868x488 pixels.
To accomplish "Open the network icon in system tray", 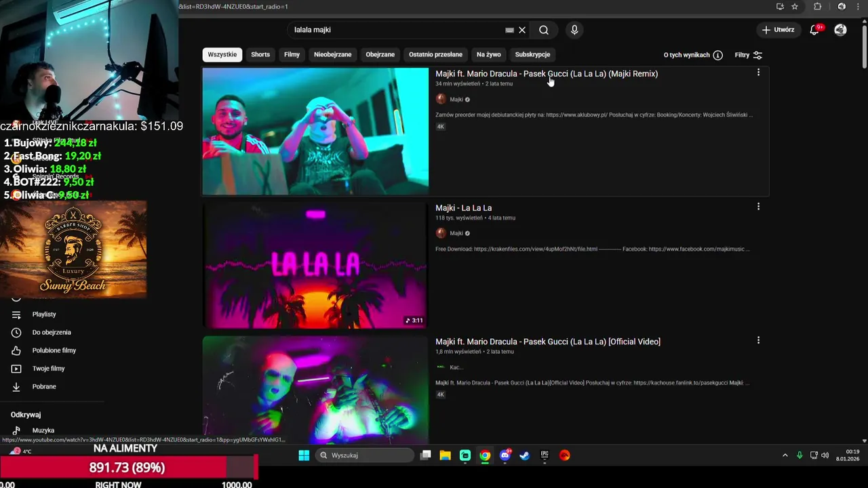I will pos(814,455).
